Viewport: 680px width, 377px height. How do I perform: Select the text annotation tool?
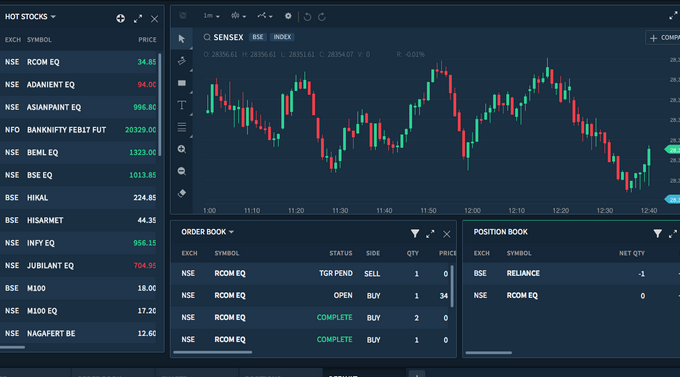click(182, 105)
